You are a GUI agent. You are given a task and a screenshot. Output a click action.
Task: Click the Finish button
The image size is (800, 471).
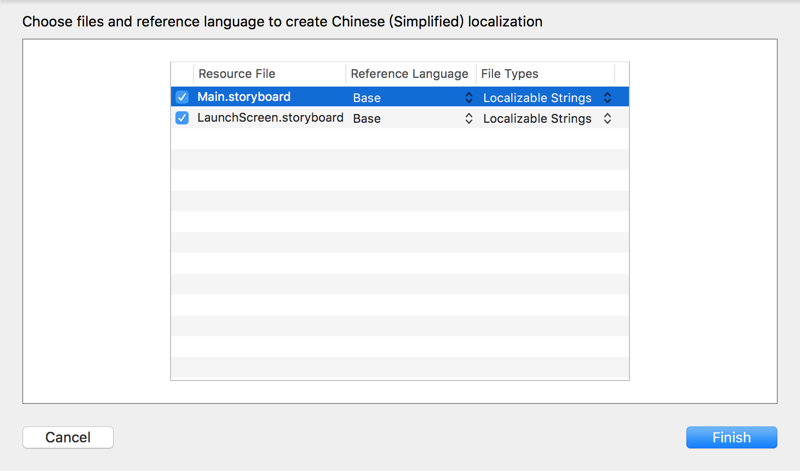pos(731,437)
